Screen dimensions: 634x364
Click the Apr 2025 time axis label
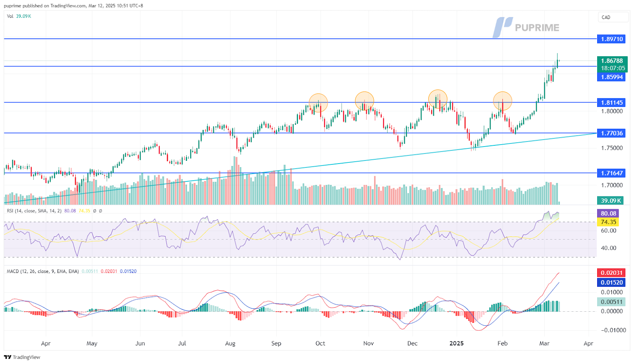[x=588, y=343]
